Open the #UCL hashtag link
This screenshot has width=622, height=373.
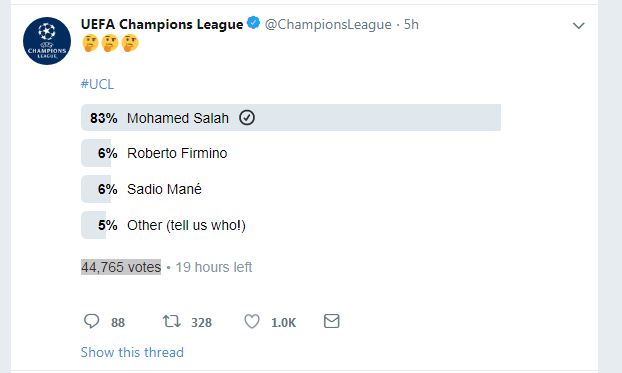pyautogui.click(x=97, y=84)
